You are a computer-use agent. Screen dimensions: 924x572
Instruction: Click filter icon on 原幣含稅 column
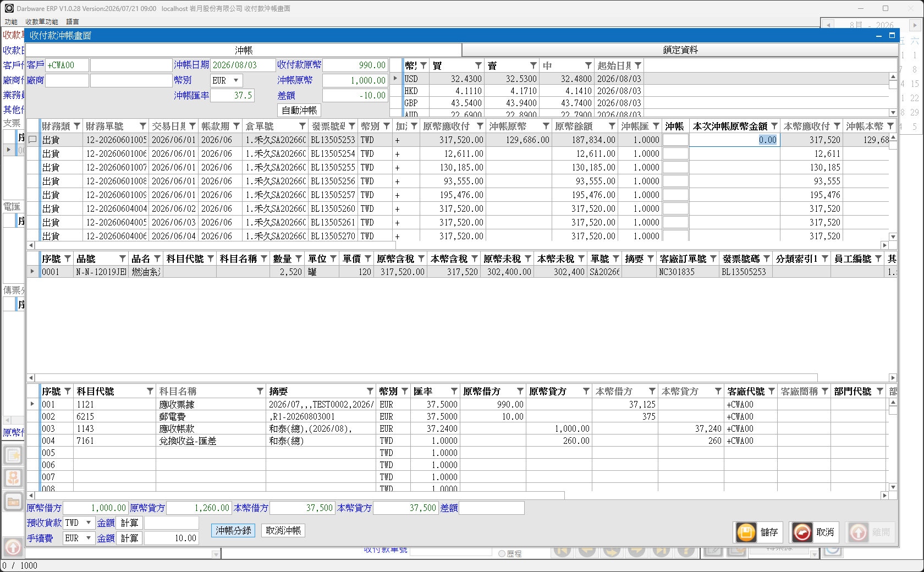pos(421,258)
